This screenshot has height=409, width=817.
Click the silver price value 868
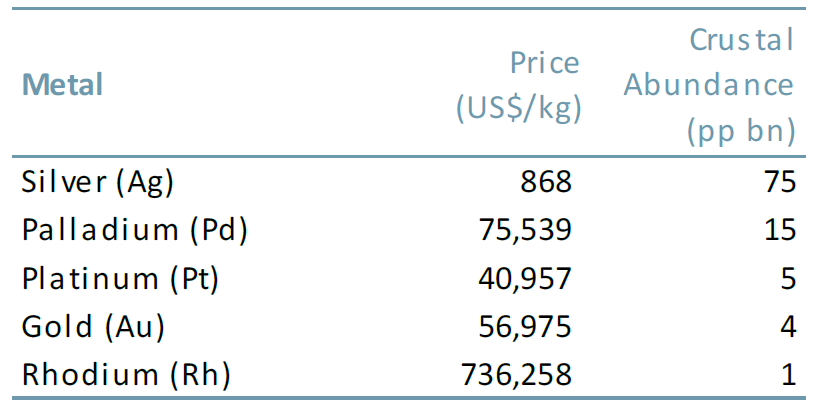pyautogui.click(x=545, y=182)
